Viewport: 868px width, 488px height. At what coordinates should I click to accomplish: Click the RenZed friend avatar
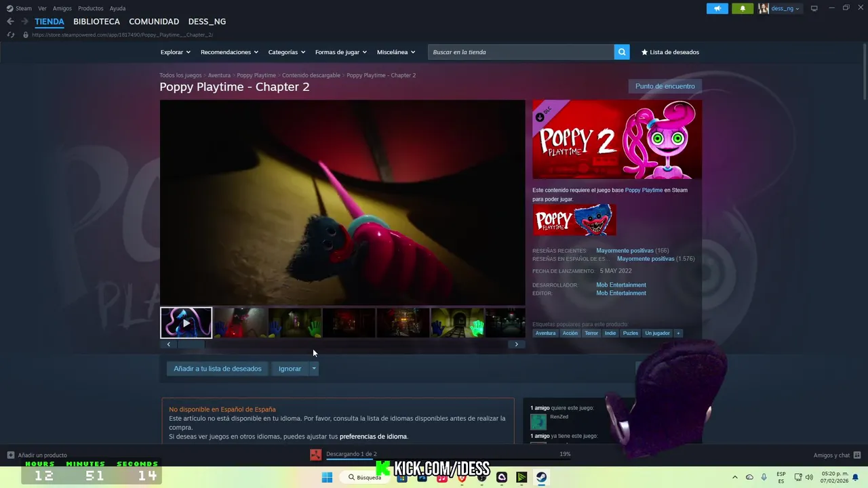(538, 422)
